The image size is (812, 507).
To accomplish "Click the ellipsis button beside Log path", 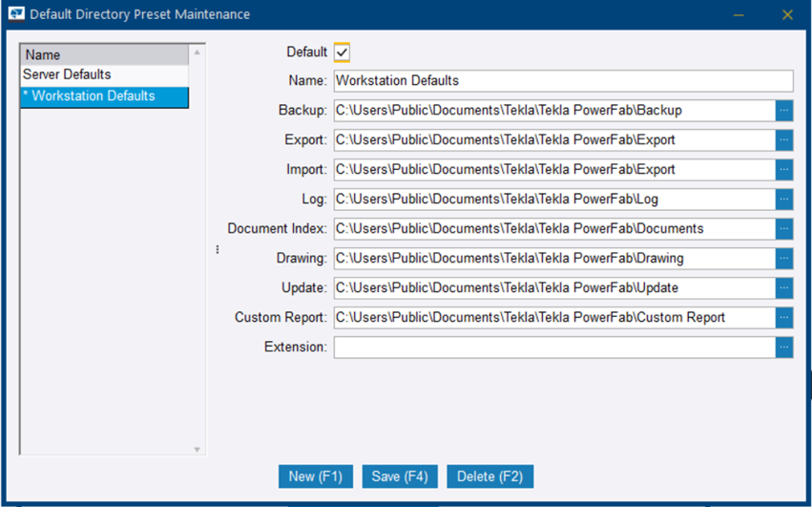I will (784, 200).
